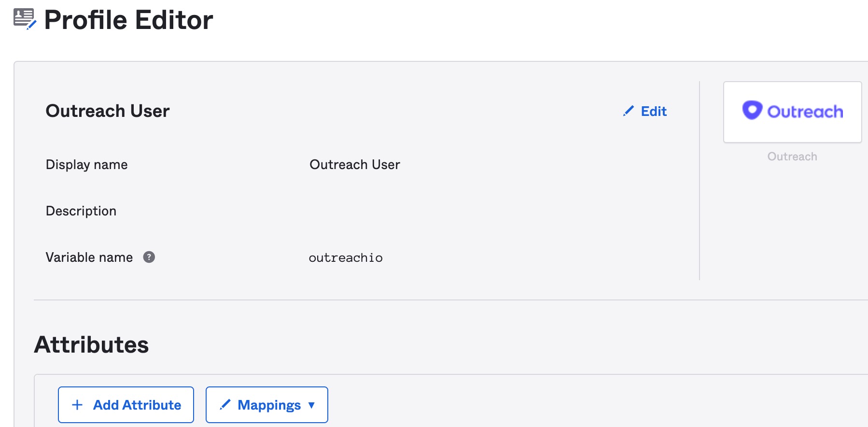This screenshot has height=427, width=868.
Task: Click the Profile Editor page icon
Action: coord(25,19)
